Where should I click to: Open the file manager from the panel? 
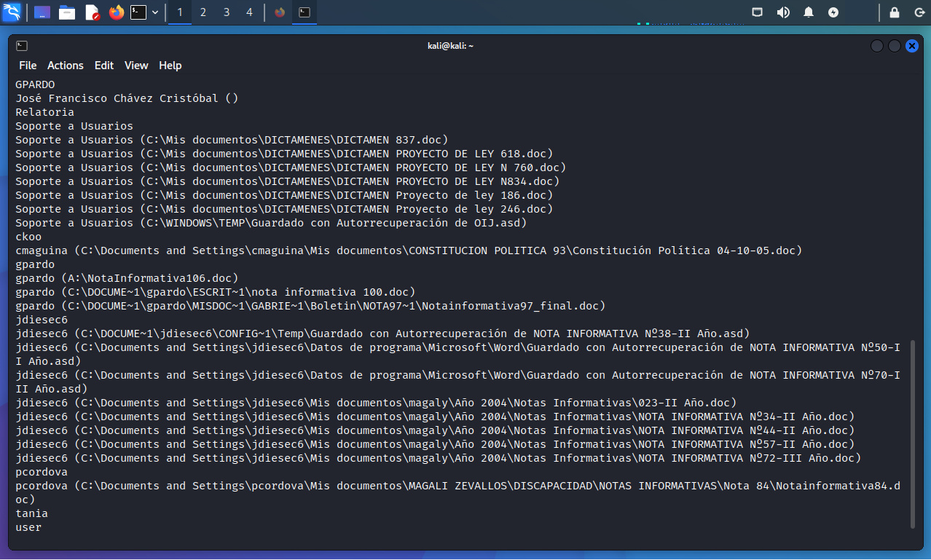pos(67,12)
